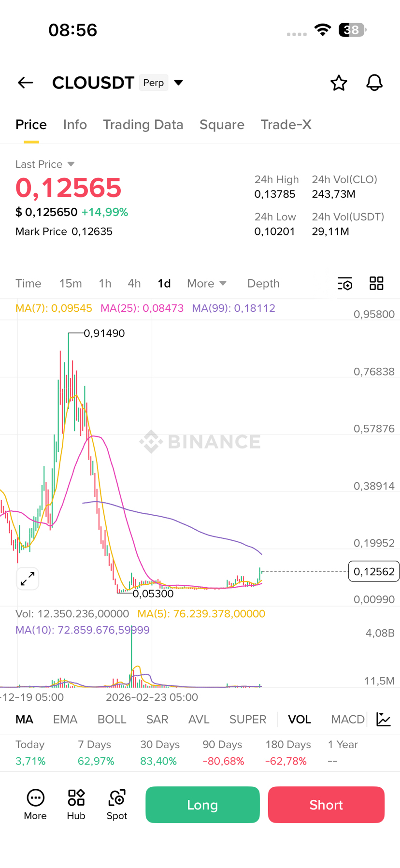The width and height of the screenshot is (400, 868).
Task: Tap the Perp label badge
Action: [154, 83]
